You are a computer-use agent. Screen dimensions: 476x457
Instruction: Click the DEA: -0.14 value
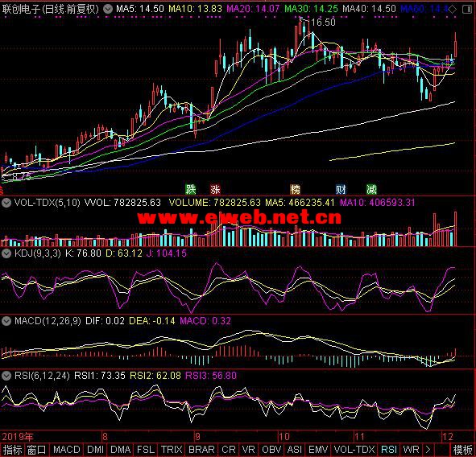152,321
